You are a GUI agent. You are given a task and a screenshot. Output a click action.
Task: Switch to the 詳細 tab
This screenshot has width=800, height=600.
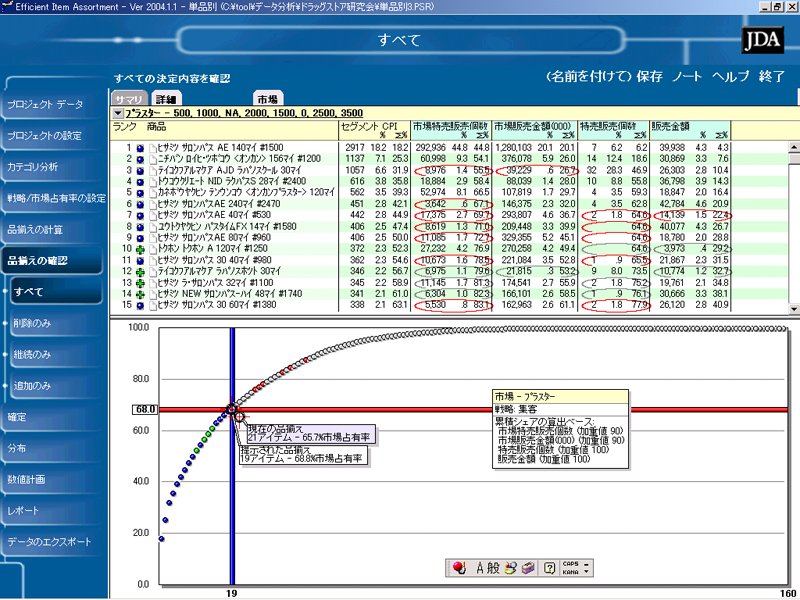point(166,99)
